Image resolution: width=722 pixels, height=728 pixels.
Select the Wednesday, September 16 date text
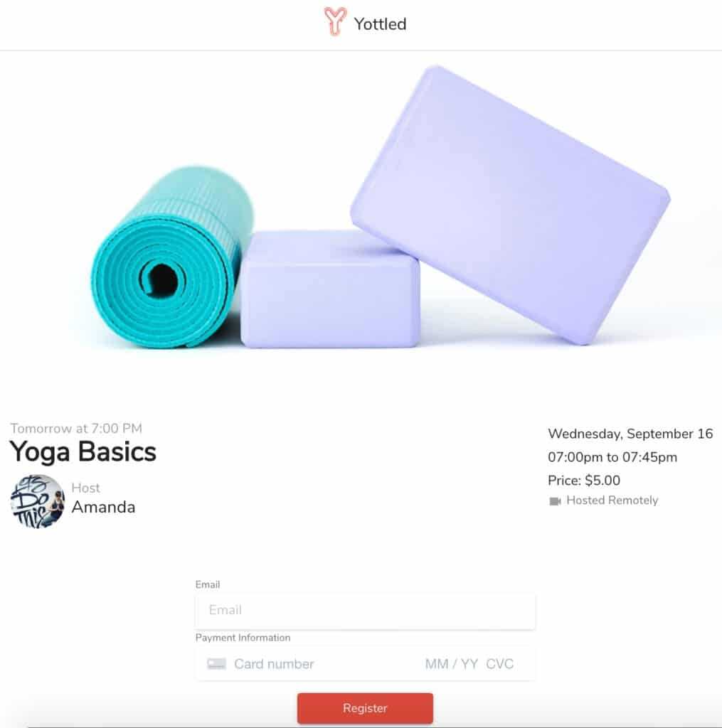(630, 434)
